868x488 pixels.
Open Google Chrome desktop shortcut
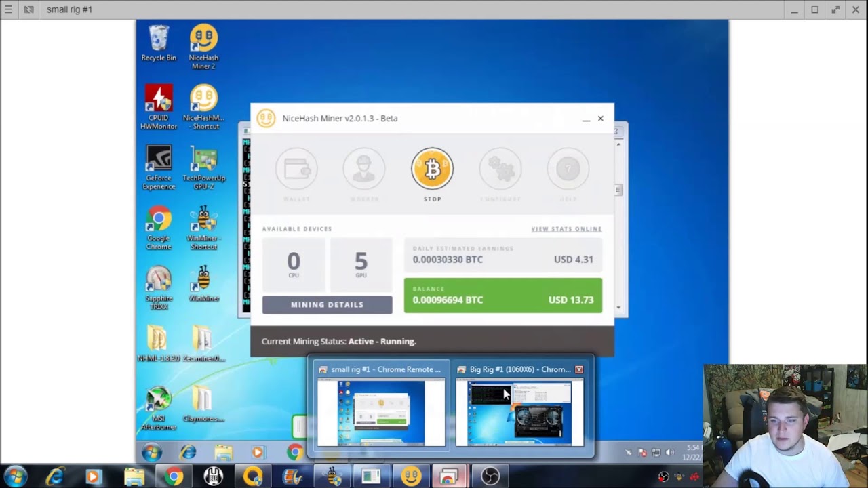click(159, 228)
